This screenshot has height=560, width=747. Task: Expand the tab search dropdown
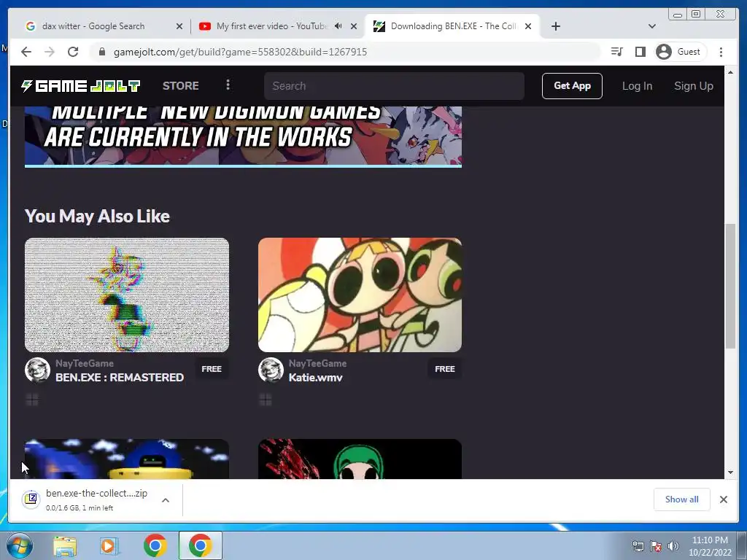pos(651,26)
